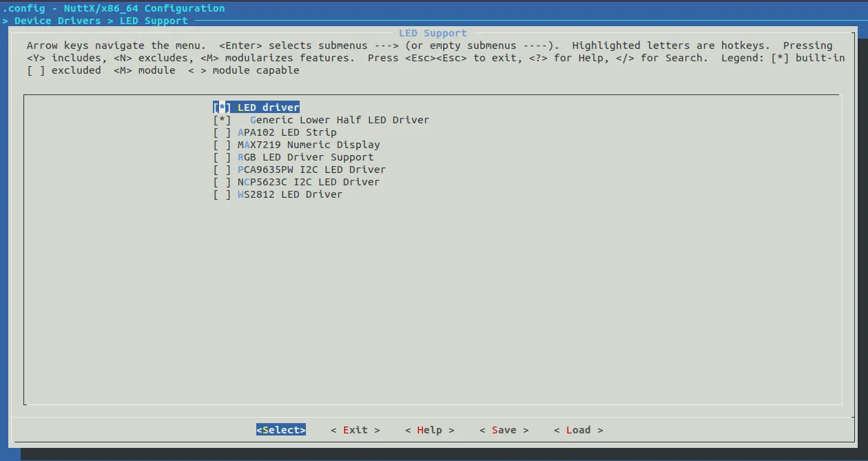Open Help from the bottom bar

(429, 430)
